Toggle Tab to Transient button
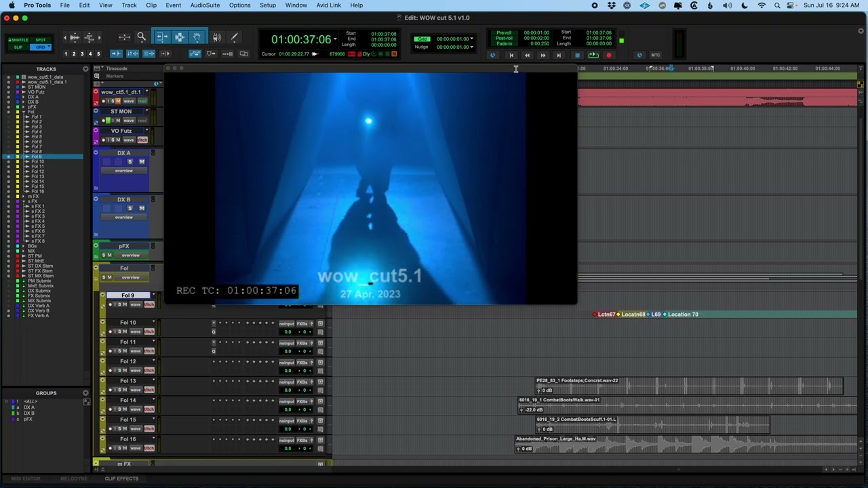This screenshot has width=868, height=488. tap(116, 54)
